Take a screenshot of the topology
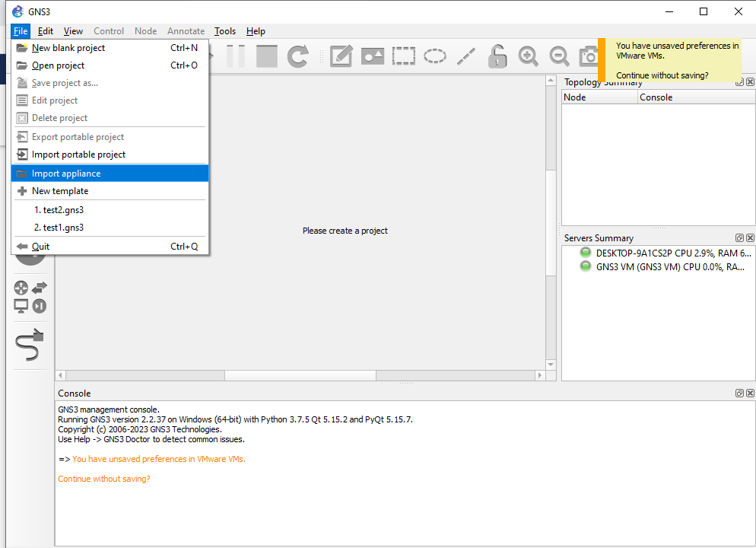The height and width of the screenshot is (548, 756). click(589, 56)
